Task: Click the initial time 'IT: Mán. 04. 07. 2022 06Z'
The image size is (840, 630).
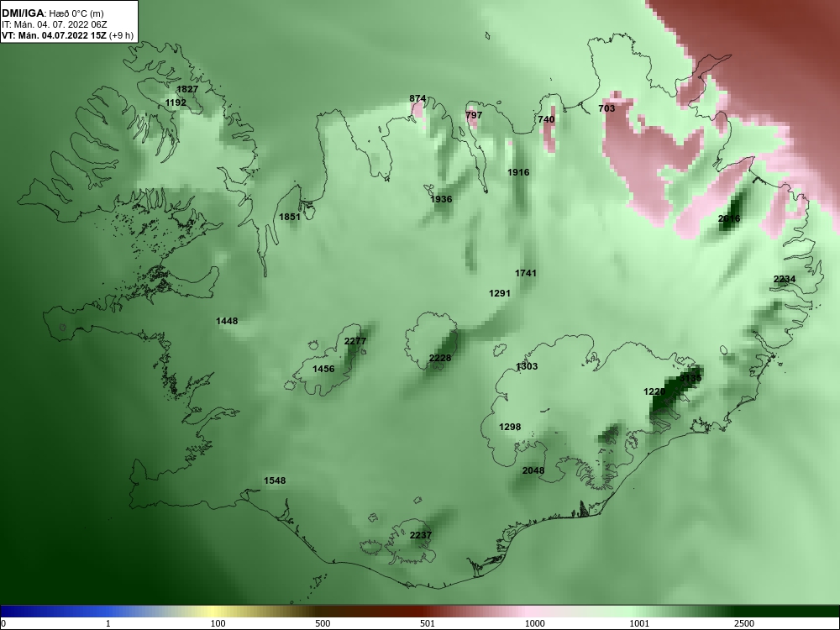Action: click(x=54, y=24)
